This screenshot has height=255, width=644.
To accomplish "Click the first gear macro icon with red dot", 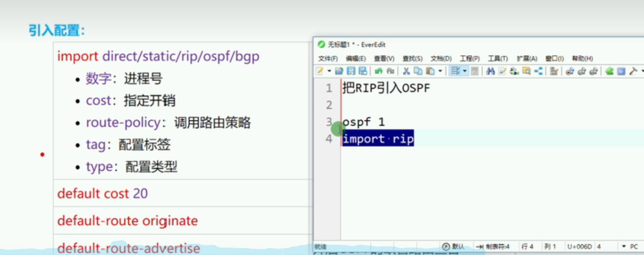I will [x=570, y=71].
